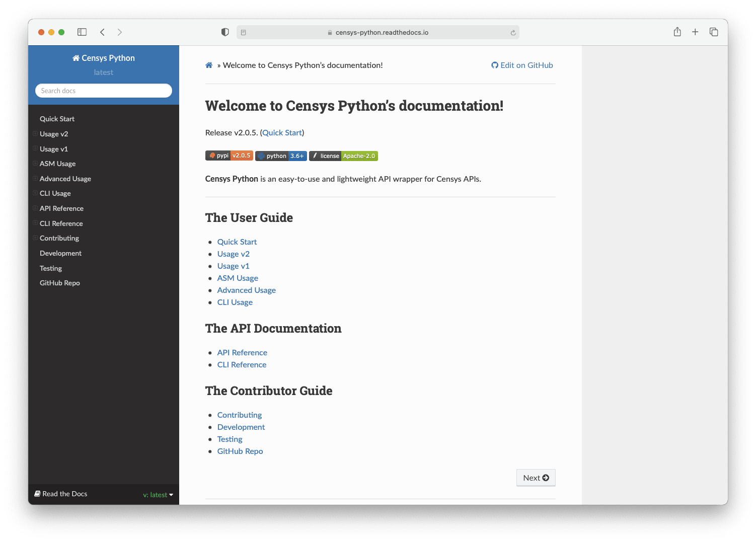The width and height of the screenshot is (756, 542).
Task: Click the privacy shield icon
Action: pyautogui.click(x=225, y=32)
